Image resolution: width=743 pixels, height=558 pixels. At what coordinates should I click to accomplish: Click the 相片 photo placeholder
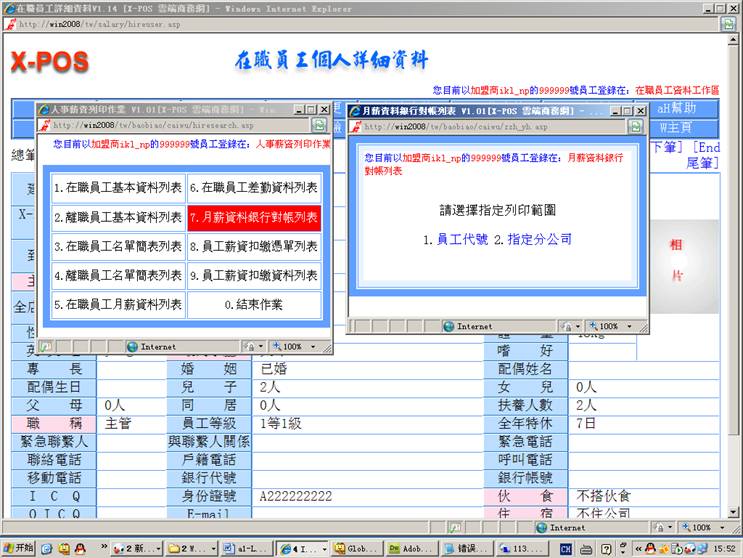pos(677,259)
